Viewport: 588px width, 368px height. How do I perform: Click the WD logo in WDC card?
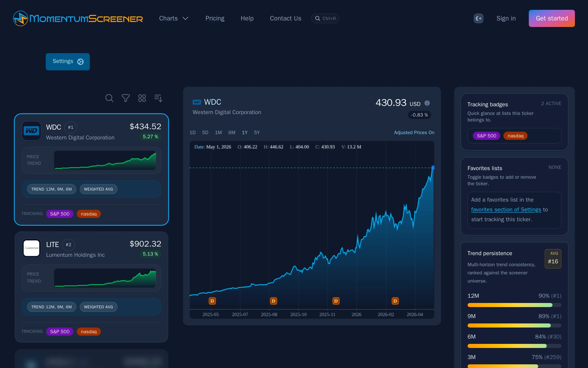pyautogui.click(x=31, y=131)
